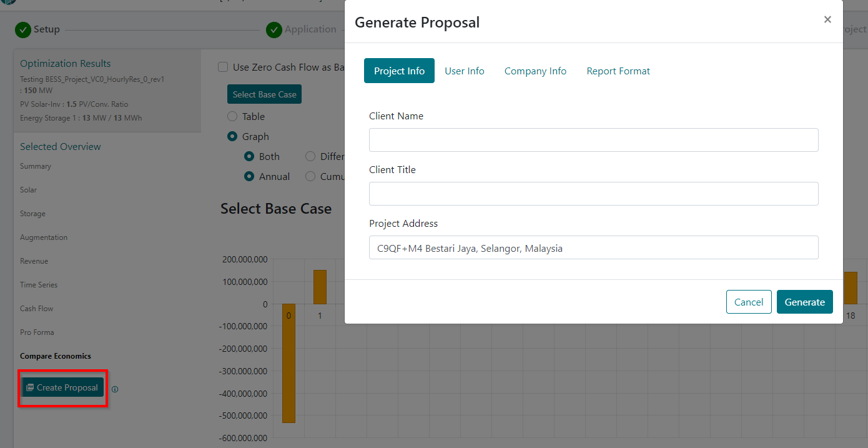Open the Cash Flow overview item
Image resolution: width=868 pixels, height=448 pixels.
[x=37, y=309]
